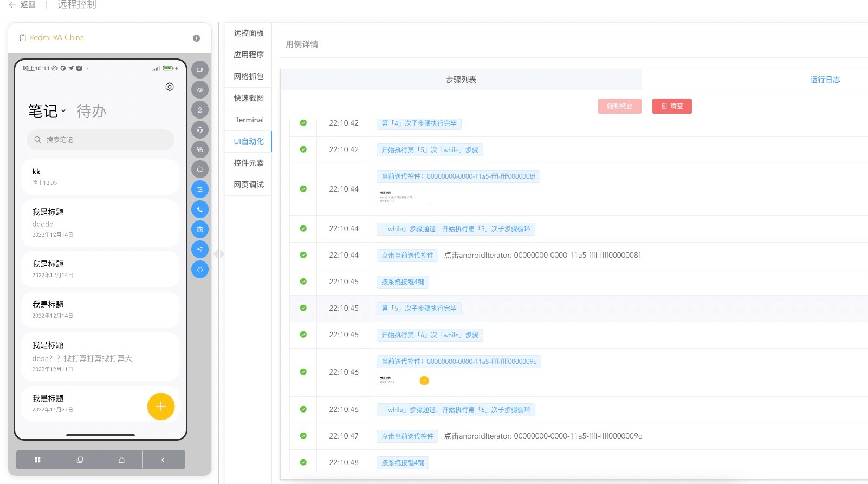Click the Redmi 9A China device name
Viewport: 868px width, 484px height.
(56, 38)
